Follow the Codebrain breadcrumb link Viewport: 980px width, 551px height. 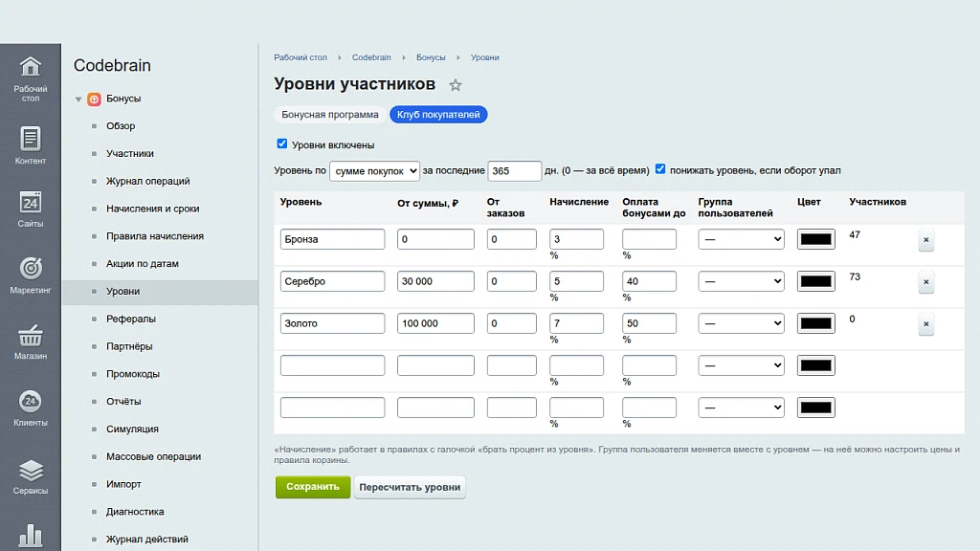click(371, 57)
